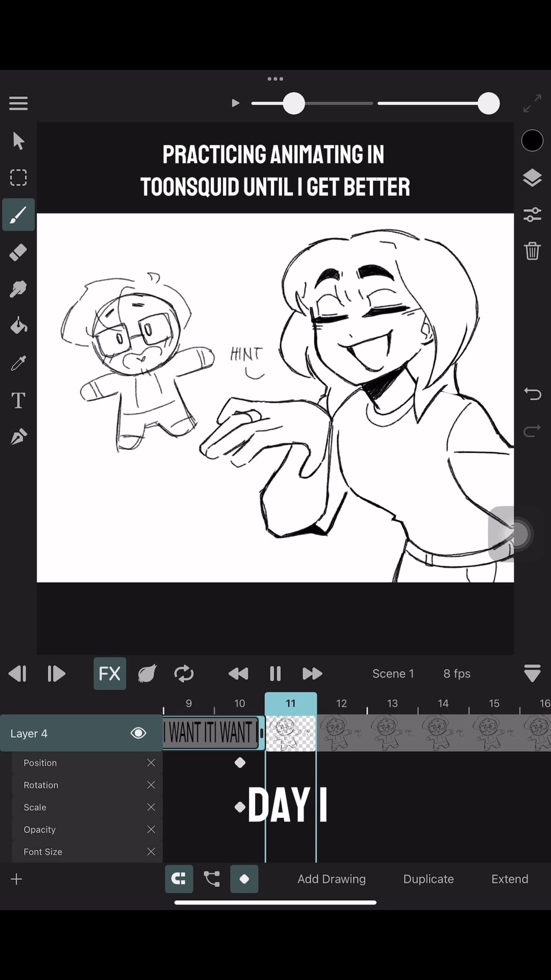Toggle the FX button
This screenshot has height=980, width=551.
[x=110, y=674]
